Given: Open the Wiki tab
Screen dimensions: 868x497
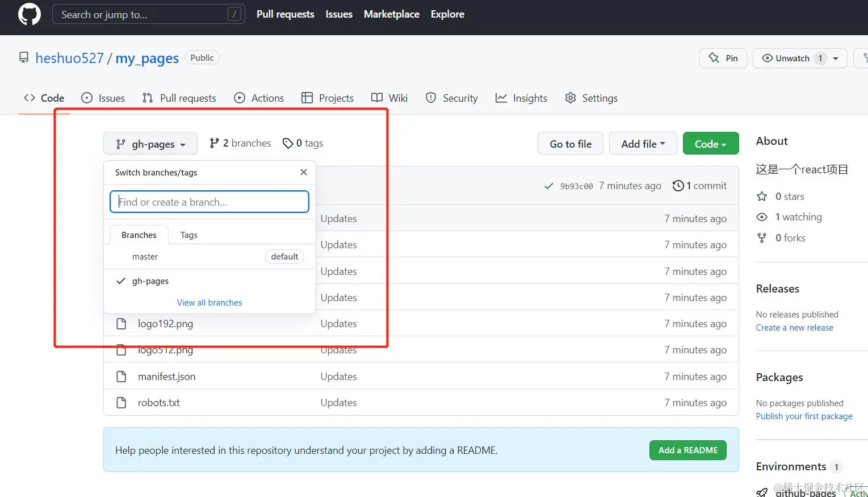Looking at the screenshot, I should click(389, 98).
